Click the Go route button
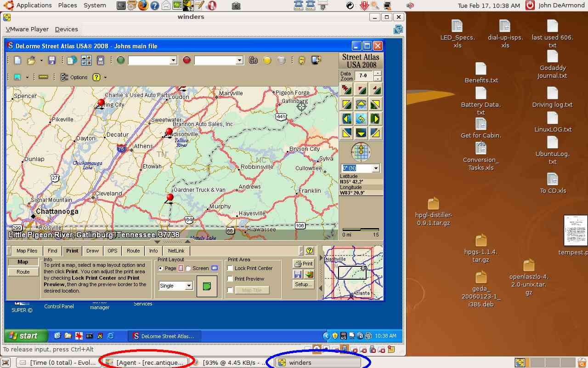Image resolution: width=588 pixels, height=368 pixels. (x=253, y=60)
